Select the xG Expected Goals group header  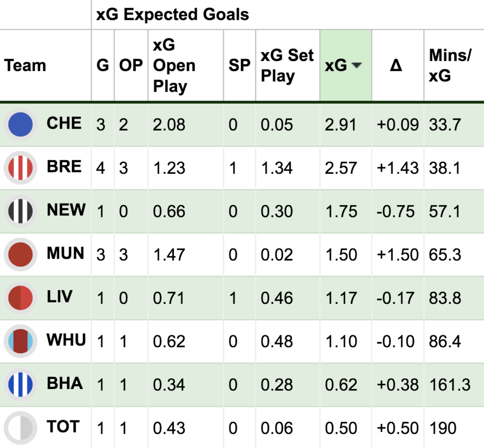[x=173, y=15]
